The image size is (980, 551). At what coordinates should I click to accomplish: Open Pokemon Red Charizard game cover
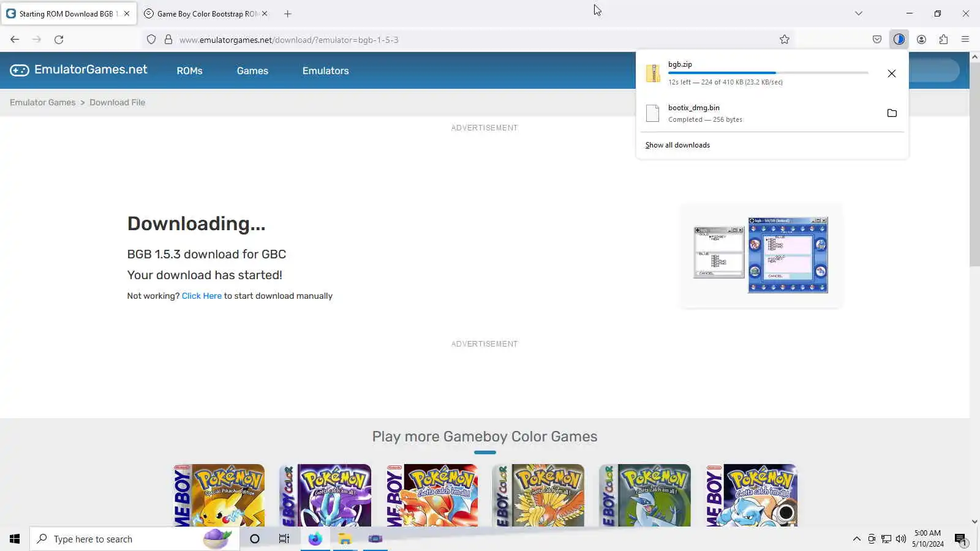pyautogui.click(x=432, y=495)
